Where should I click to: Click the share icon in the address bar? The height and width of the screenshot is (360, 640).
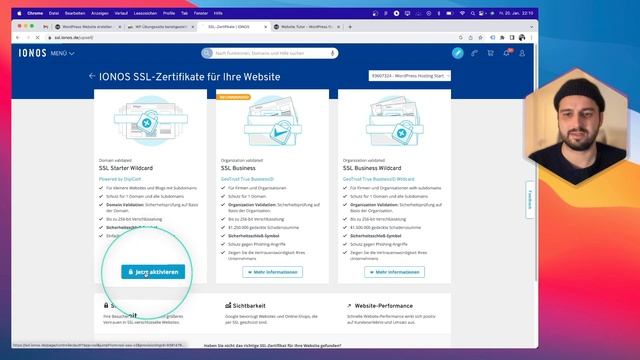pos(471,38)
